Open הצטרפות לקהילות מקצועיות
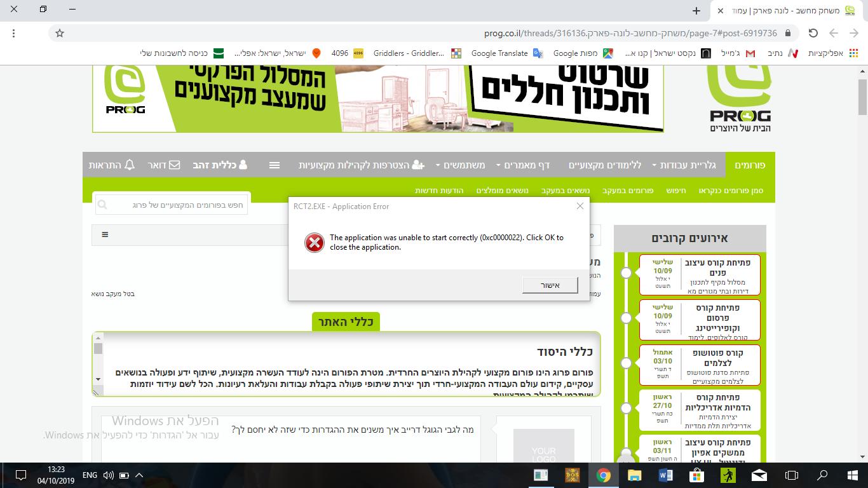Image resolution: width=868 pixels, height=488 pixels. (x=361, y=165)
